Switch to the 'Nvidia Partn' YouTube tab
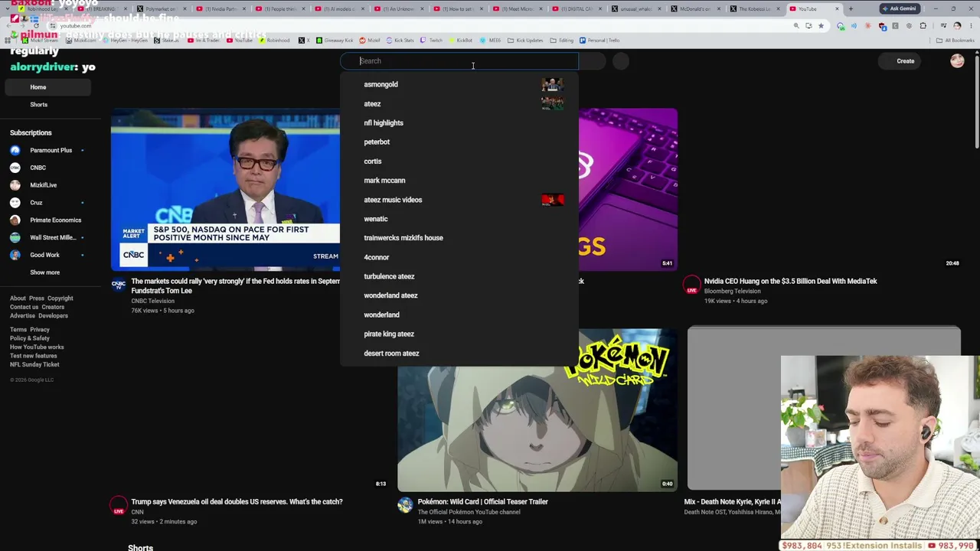The height and width of the screenshot is (551, 980). click(220, 8)
